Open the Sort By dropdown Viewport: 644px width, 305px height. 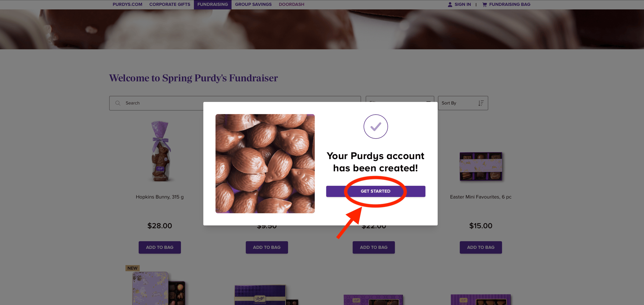[463, 103]
